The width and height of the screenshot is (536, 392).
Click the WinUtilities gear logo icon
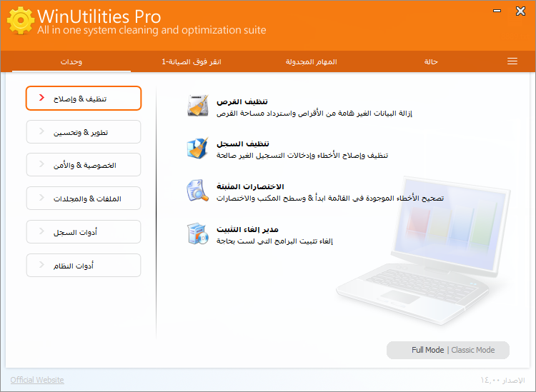(x=21, y=21)
